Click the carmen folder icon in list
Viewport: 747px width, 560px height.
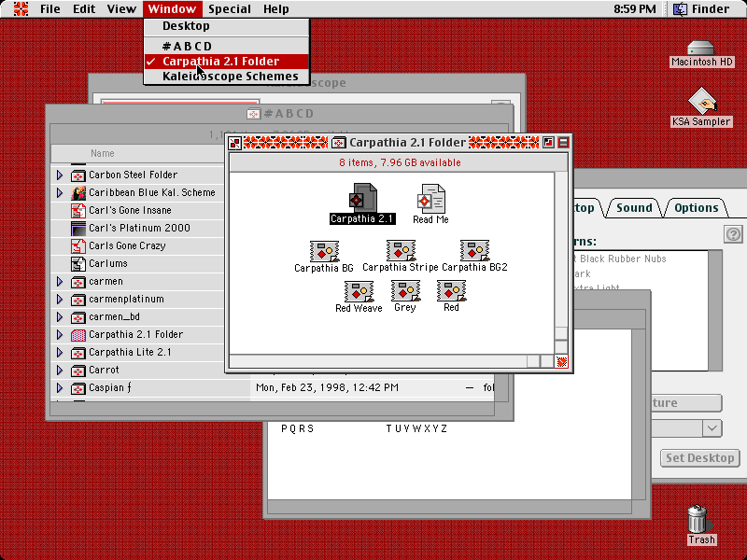78,282
